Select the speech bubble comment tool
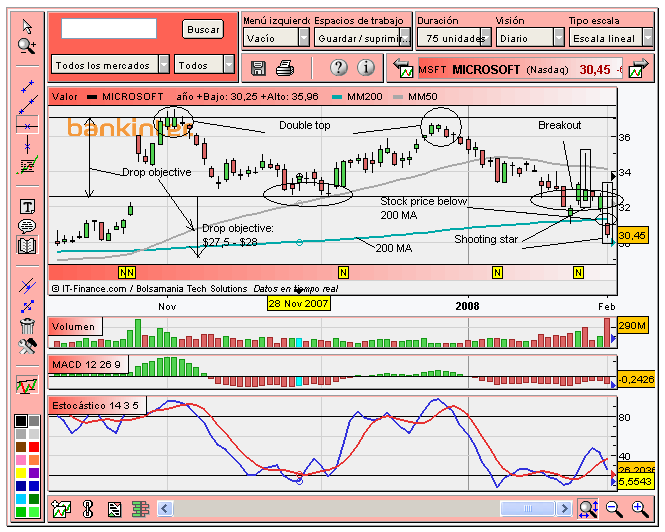This screenshot has width=665, height=532. pos(27,226)
